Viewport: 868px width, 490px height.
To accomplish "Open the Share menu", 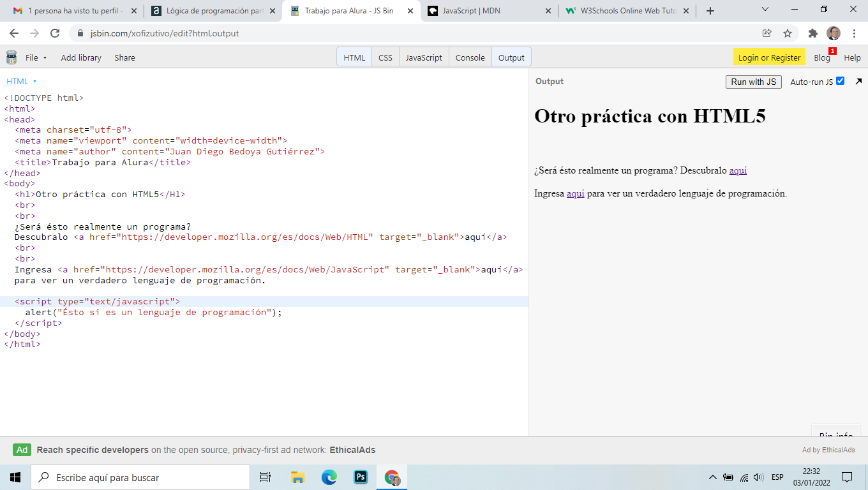I will [x=124, y=57].
